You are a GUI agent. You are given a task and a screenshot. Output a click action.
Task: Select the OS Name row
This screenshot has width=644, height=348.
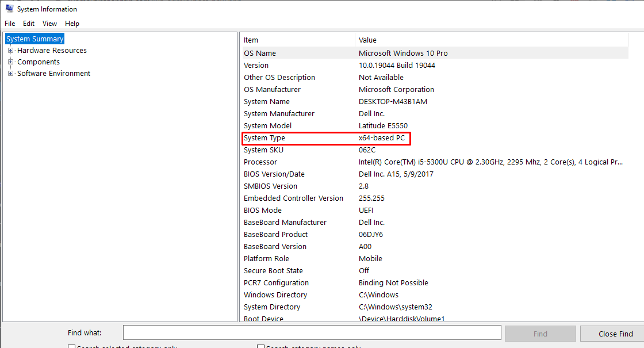(260, 53)
